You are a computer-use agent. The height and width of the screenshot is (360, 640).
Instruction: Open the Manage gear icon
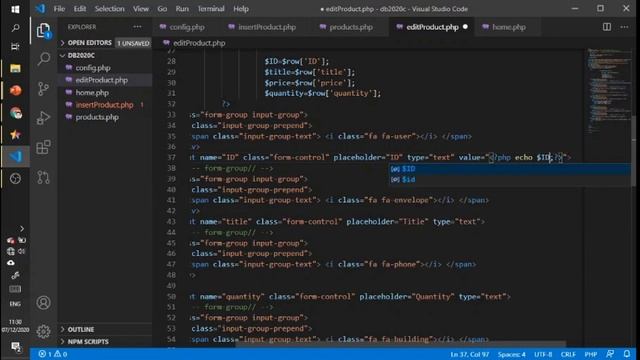coord(43,331)
